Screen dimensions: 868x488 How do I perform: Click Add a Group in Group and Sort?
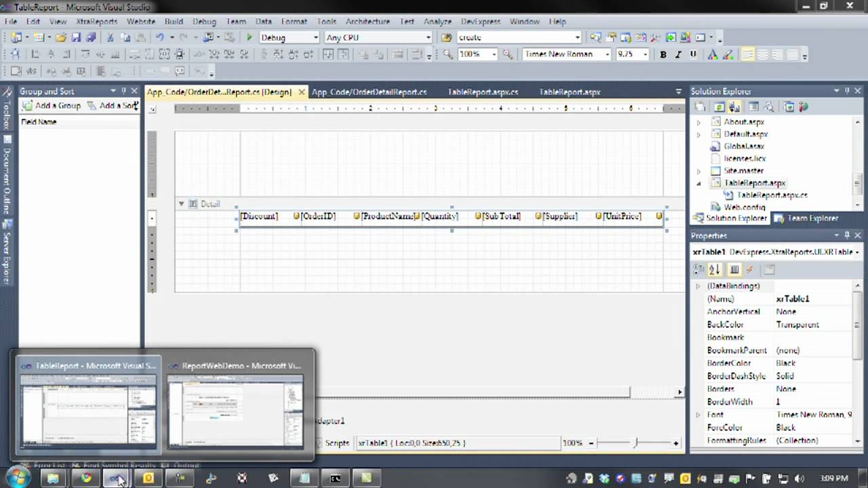point(52,106)
